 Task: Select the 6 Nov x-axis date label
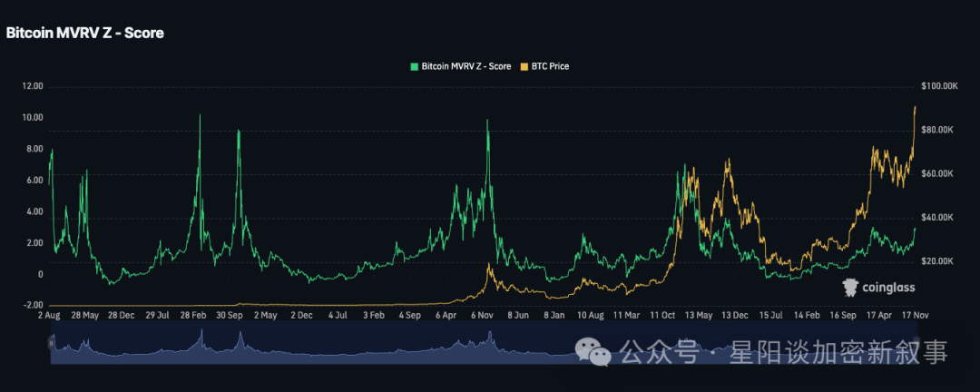tap(481, 315)
